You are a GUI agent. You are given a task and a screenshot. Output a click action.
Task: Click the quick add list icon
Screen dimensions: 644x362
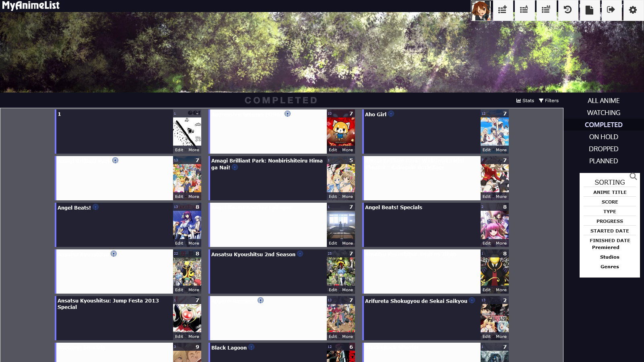(502, 10)
